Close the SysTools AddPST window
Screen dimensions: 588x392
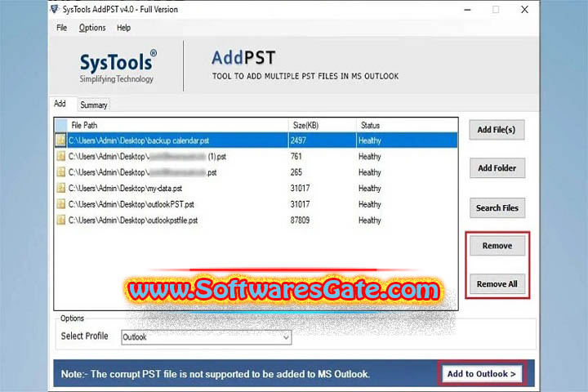[524, 9]
